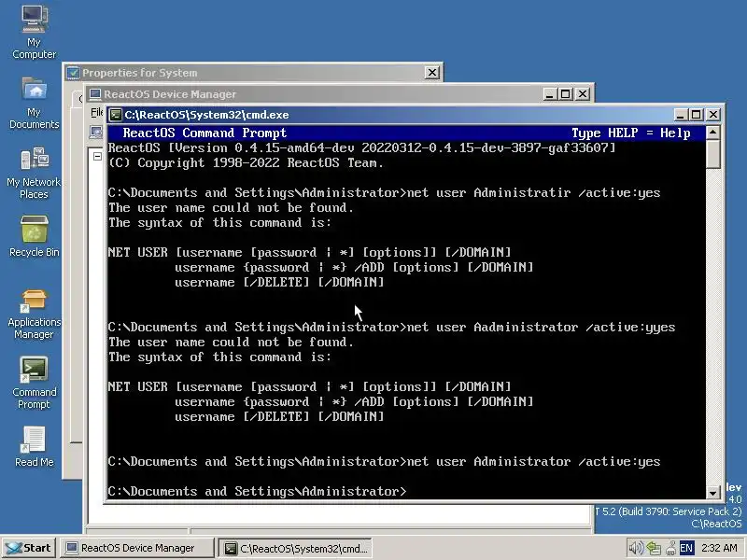Minimize the cmd.exe window
The image size is (747, 560).
[681, 115]
